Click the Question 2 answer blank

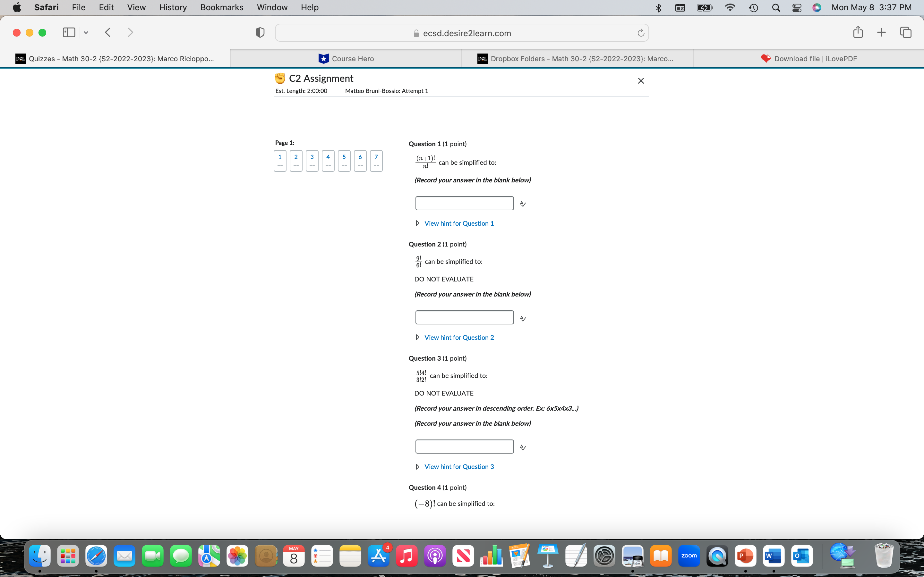click(464, 317)
